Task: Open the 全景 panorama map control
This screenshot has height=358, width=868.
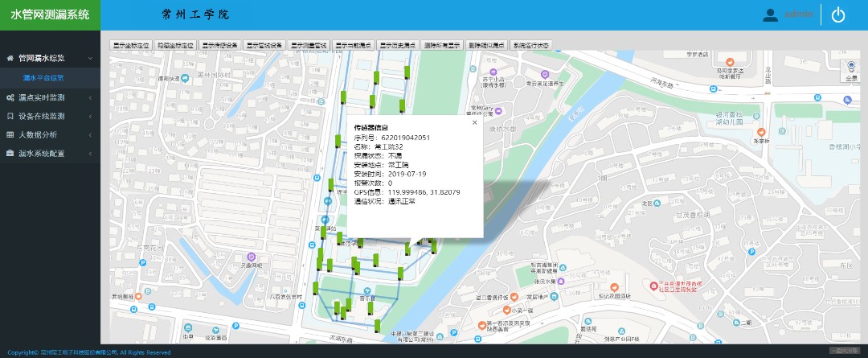Action: pyautogui.click(x=851, y=70)
